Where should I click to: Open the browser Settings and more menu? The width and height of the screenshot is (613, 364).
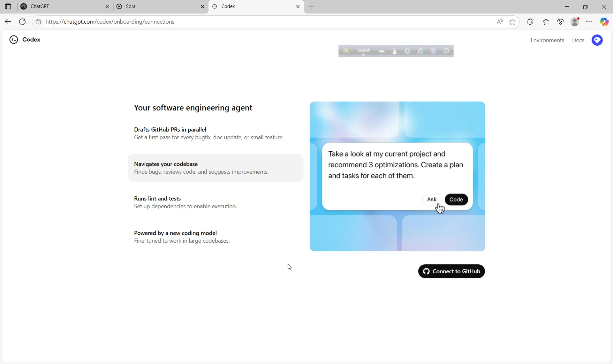click(589, 22)
